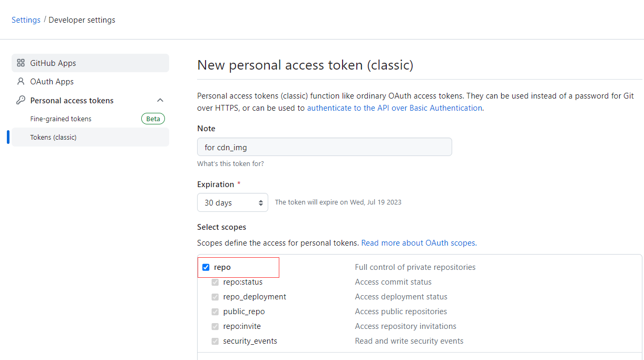Collapse the Personal access tokens section
Screen dimensions: 644x360
pyautogui.click(x=160, y=100)
